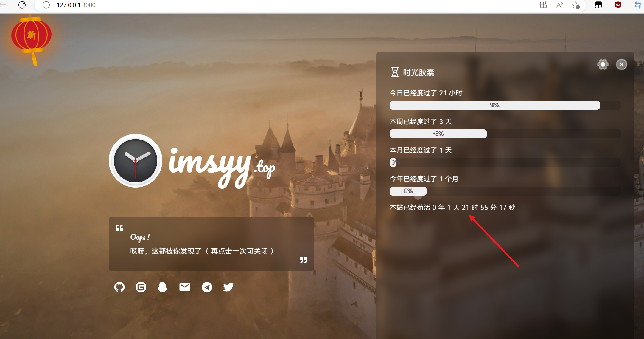The height and width of the screenshot is (339, 644).
Task: Open the QQ penguin icon
Action: coord(162,287)
